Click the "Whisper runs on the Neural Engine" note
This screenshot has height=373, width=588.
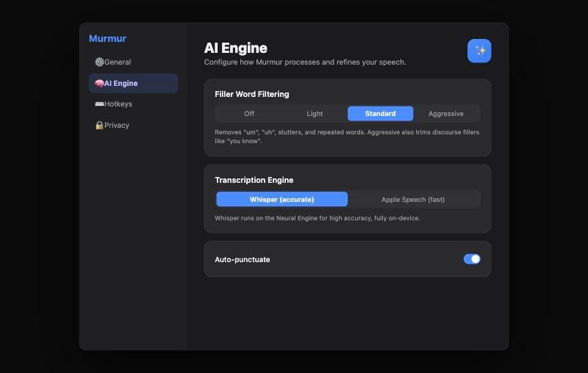tap(318, 218)
